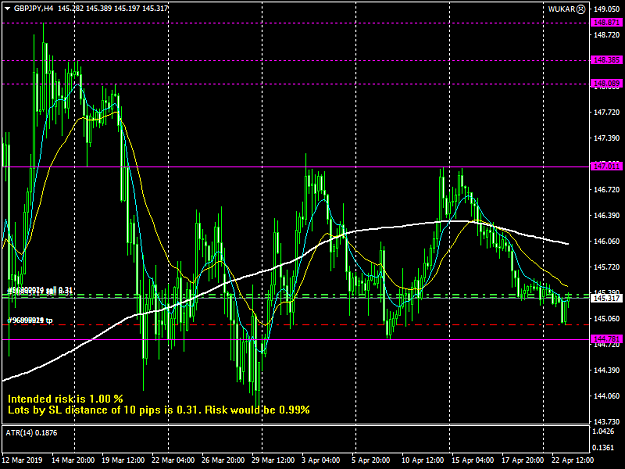Click the 3 Apr 04:00 time label
625x469 pixels.
[x=320, y=460]
